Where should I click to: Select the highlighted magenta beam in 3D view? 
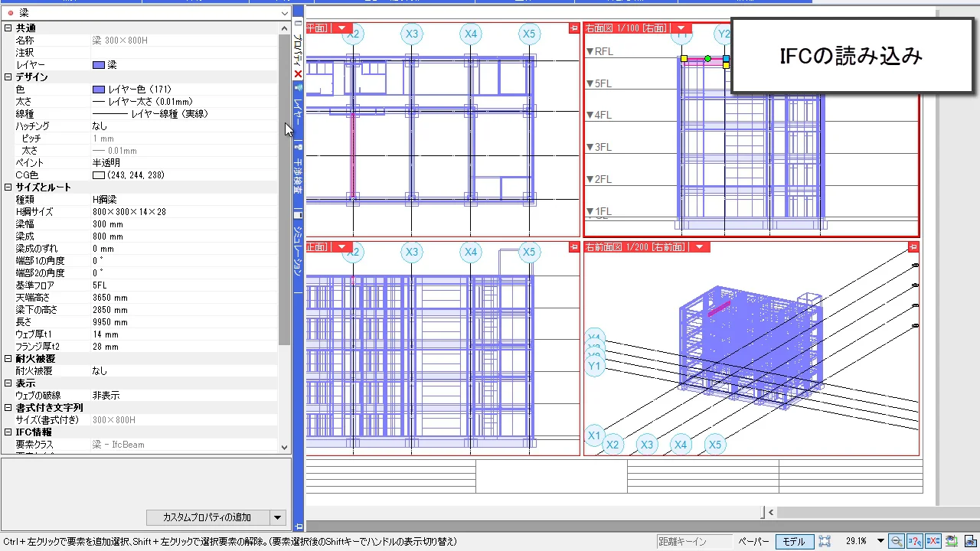tap(719, 308)
